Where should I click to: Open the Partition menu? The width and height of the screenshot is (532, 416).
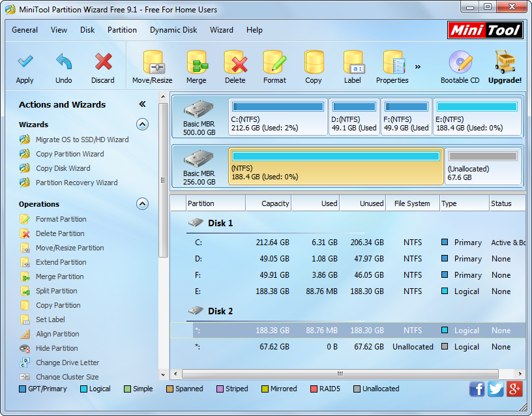click(x=122, y=30)
